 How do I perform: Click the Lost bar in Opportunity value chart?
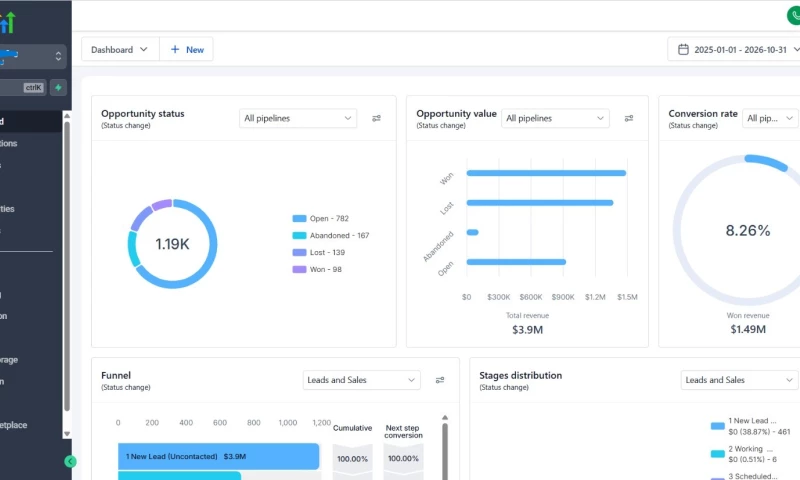[x=540, y=203]
